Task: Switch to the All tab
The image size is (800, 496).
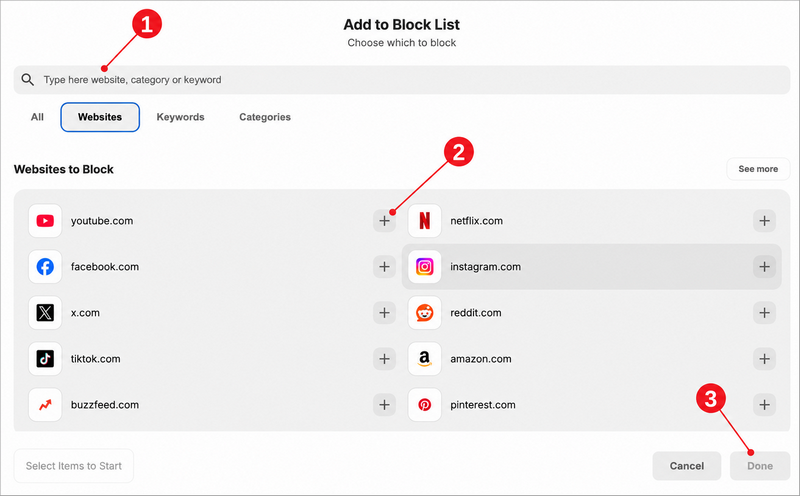Action: coord(37,117)
